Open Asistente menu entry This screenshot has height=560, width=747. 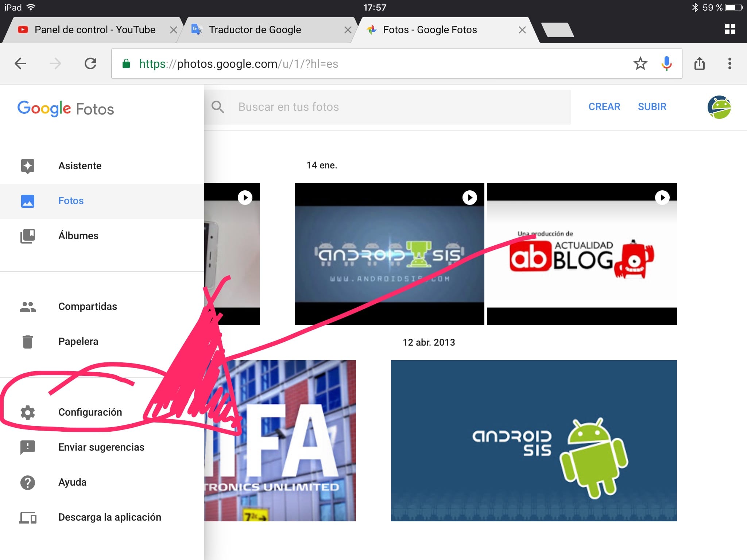click(102, 166)
